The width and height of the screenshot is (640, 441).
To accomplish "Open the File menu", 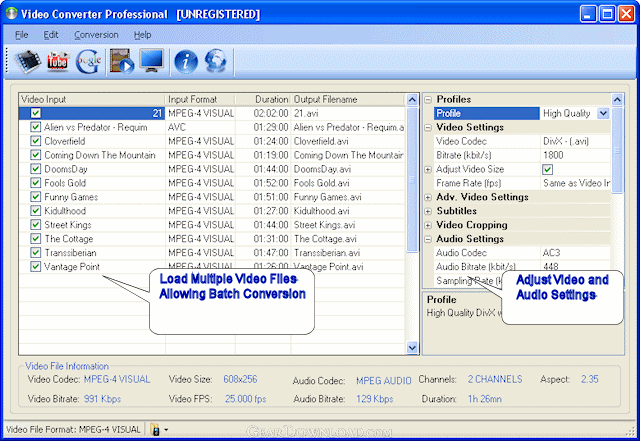I will (x=22, y=35).
